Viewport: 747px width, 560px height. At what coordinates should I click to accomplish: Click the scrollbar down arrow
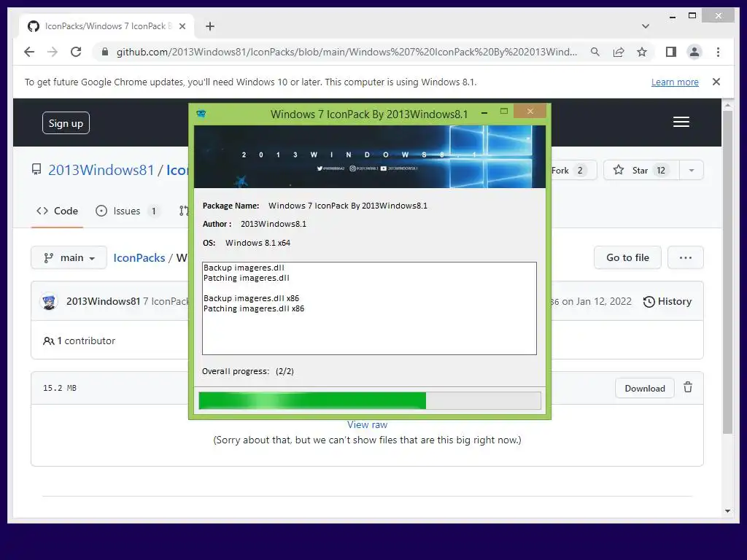tap(727, 511)
